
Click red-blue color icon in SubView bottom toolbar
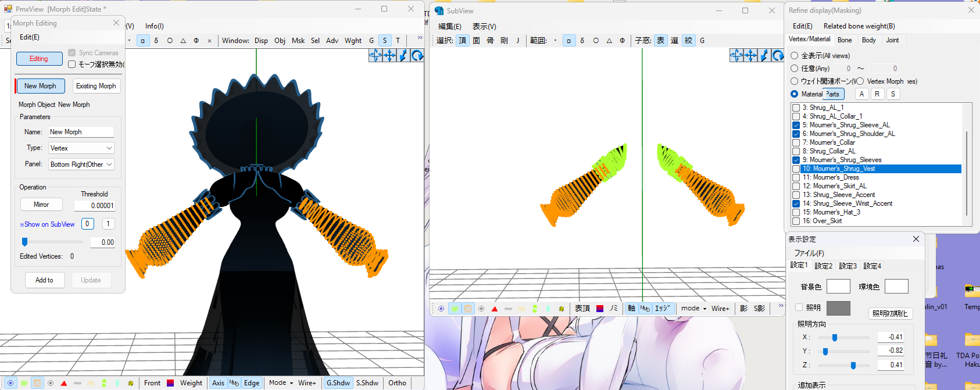pyautogui.click(x=600, y=309)
